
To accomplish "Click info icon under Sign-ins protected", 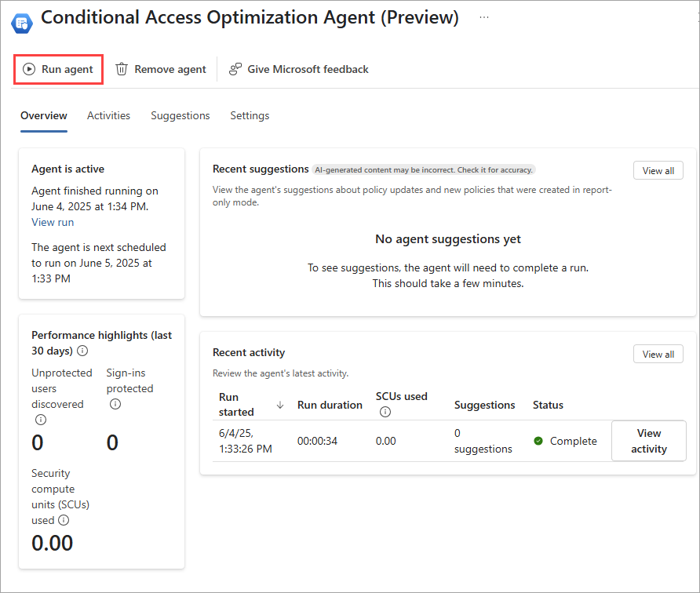I will pyautogui.click(x=115, y=404).
